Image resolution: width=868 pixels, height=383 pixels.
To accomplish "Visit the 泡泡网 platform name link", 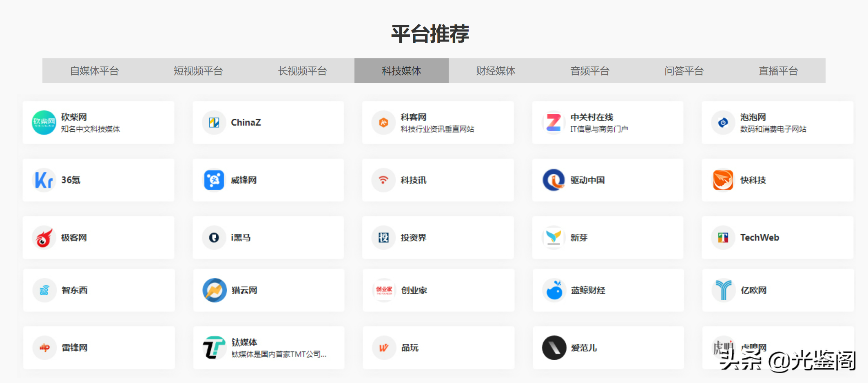I will [753, 117].
